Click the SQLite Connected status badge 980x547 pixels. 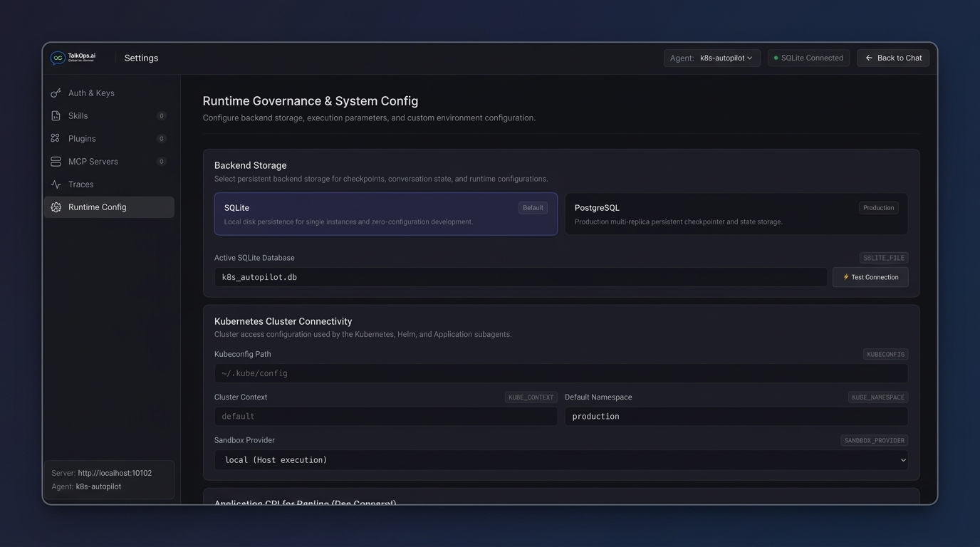click(808, 58)
